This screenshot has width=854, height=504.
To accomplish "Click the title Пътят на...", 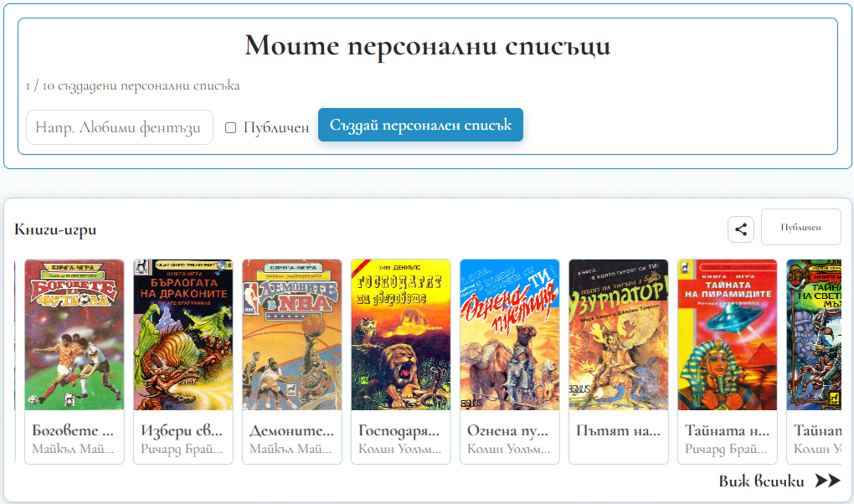I will [x=618, y=430].
